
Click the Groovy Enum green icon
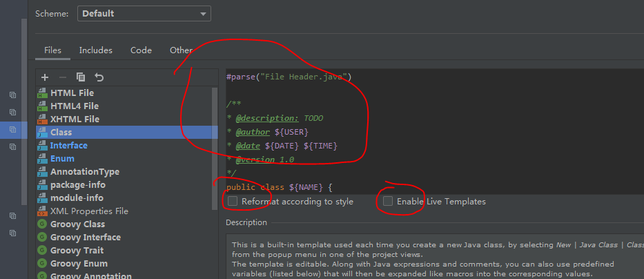(x=42, y=264)
